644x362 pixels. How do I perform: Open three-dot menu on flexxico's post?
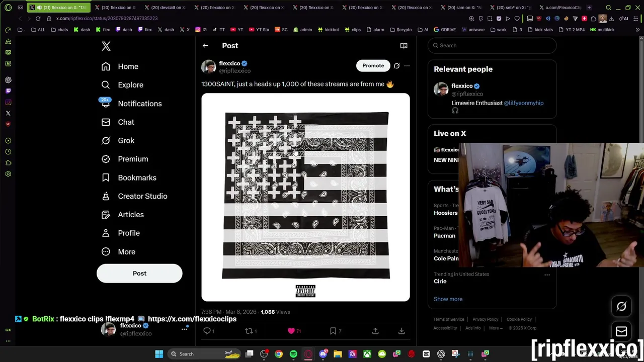click(407, 66)
